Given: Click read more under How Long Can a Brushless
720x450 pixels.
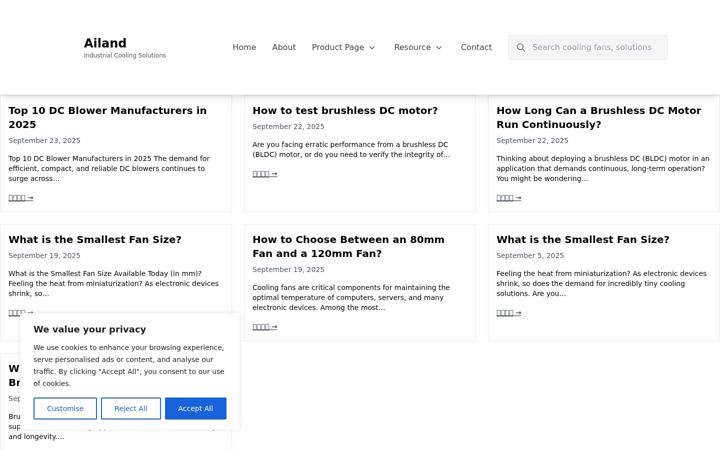Looking at the screenshot, I should 509,198.
